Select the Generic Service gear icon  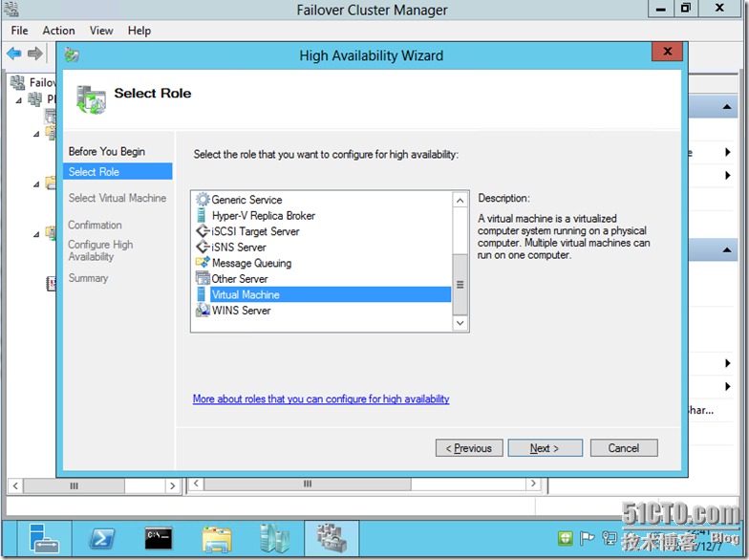(x=203, y=199)
